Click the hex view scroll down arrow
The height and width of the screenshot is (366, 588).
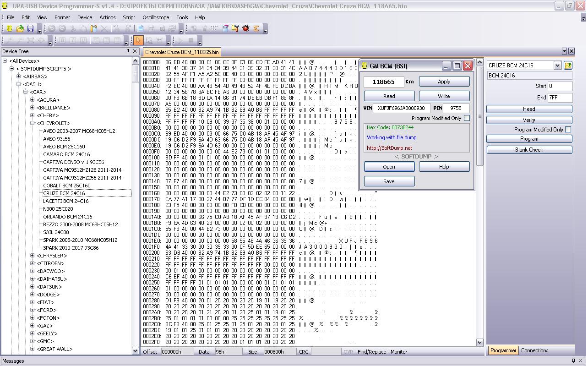coord(480,343)
